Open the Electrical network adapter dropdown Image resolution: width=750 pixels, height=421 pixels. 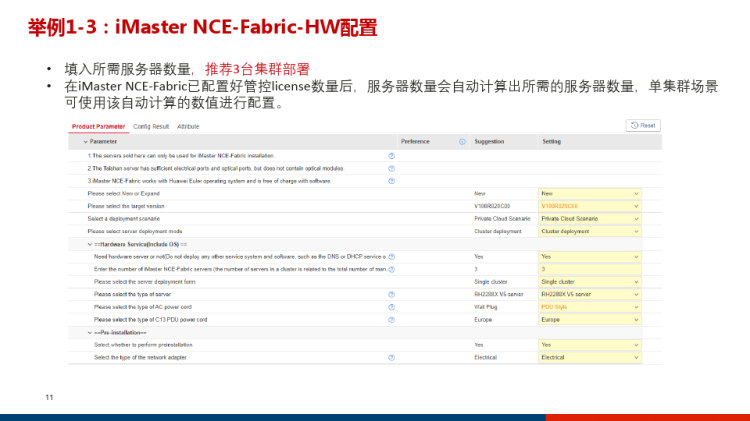[589, 357]
